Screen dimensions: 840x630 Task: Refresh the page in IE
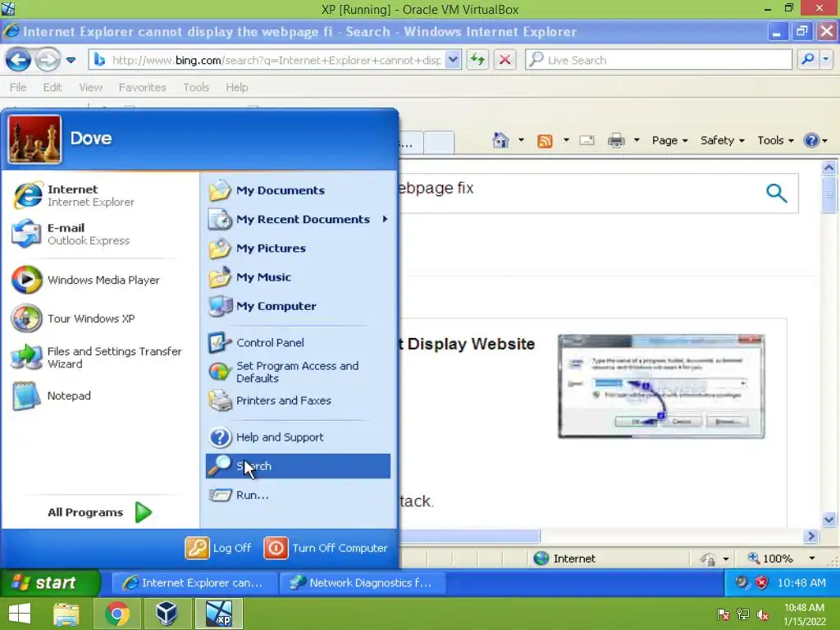(477, 59)
